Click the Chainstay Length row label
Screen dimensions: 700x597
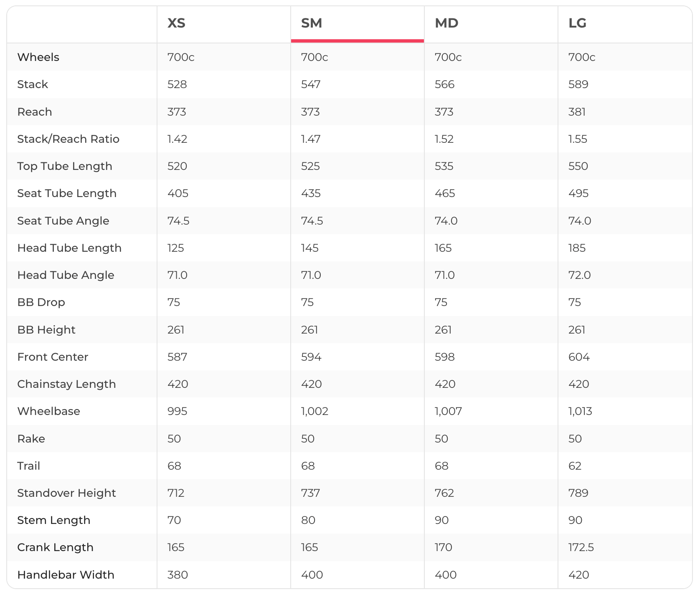coord(66,384)
